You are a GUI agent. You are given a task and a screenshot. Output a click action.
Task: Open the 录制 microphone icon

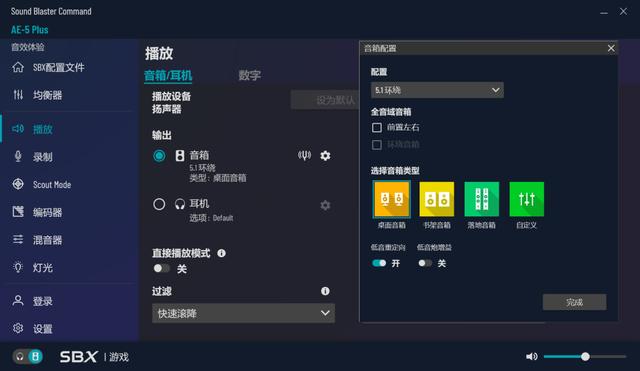pos(18,157)
